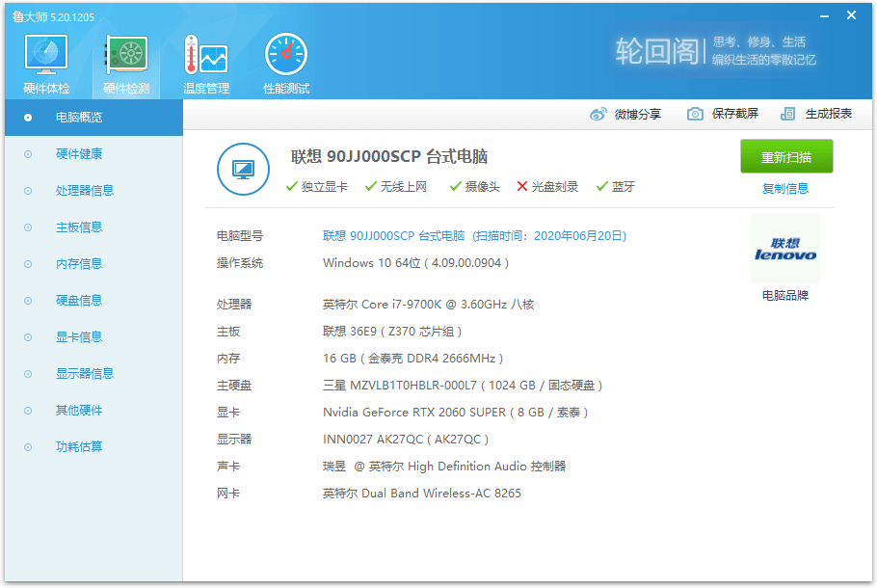Open the 硬件体检 hardware checkup icon
The height and width of the screenshot is (588, 877).
pos(46,64)
